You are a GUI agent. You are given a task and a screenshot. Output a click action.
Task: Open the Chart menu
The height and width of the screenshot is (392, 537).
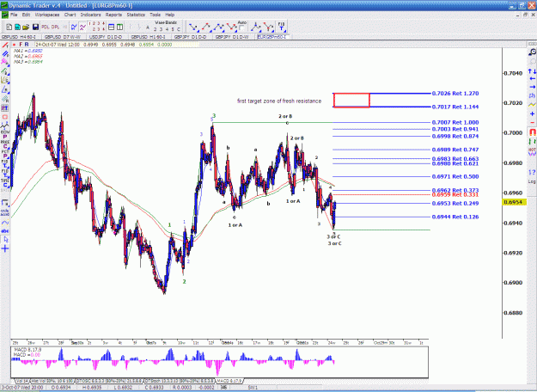tap(70, 15)
